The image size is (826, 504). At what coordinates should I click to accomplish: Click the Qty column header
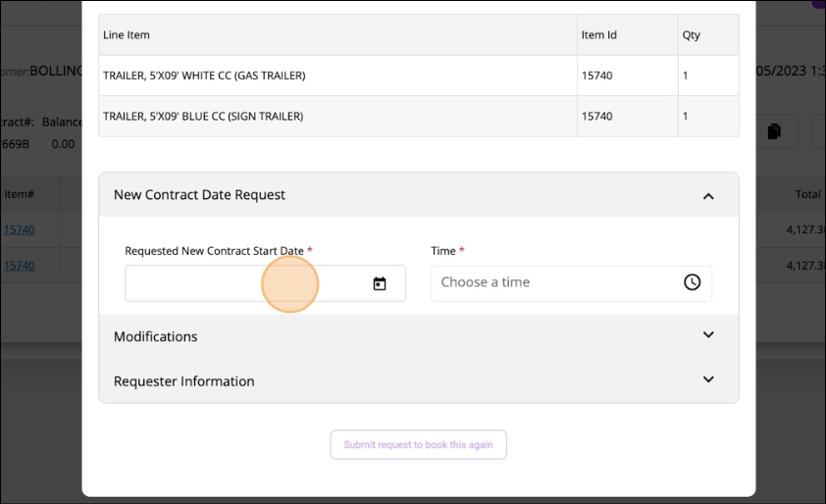coord(692,35)
